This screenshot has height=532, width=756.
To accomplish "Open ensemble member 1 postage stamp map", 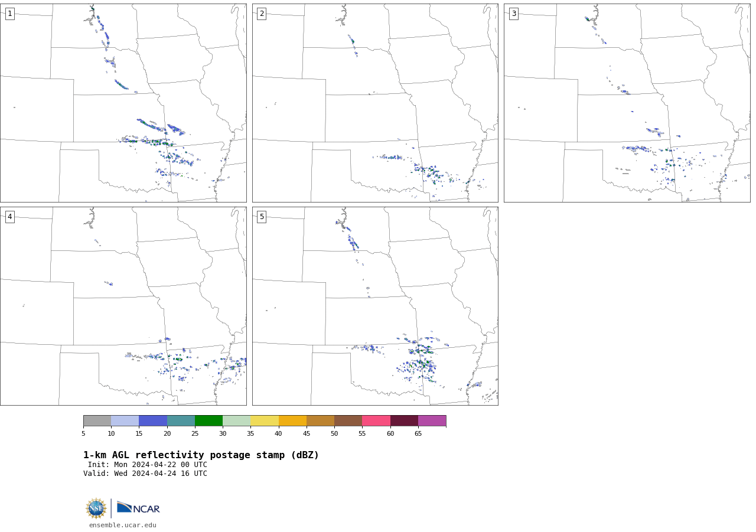I will (123, 103).
